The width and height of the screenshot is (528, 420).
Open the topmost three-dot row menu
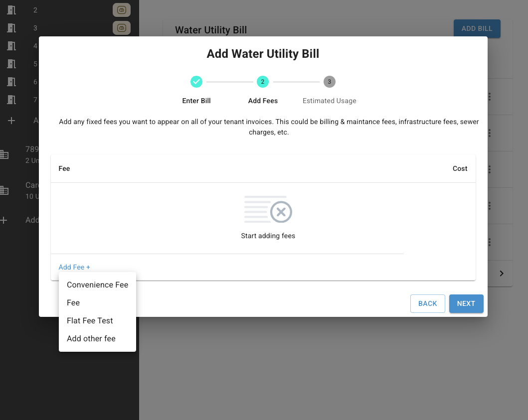point(490,97)
